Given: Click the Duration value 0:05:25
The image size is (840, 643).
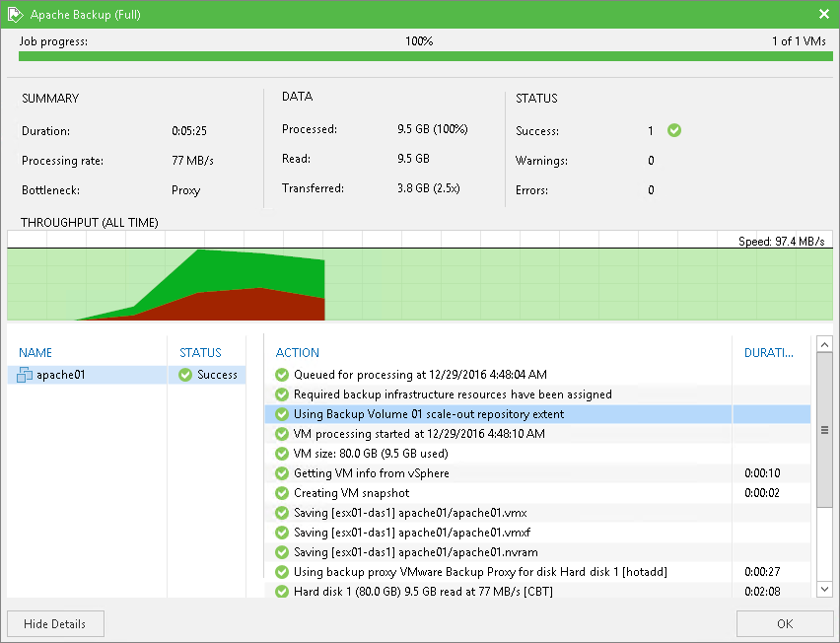Looking at the screenshot, I should [x=189, y=131].
